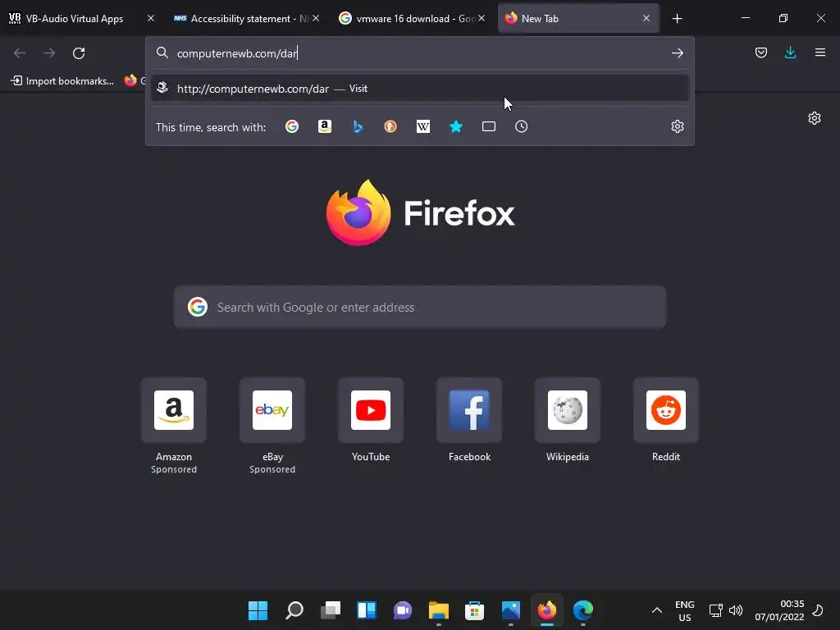Reload the current page
This screenshot has width=840, height=630.
click(x=79, y=53)
